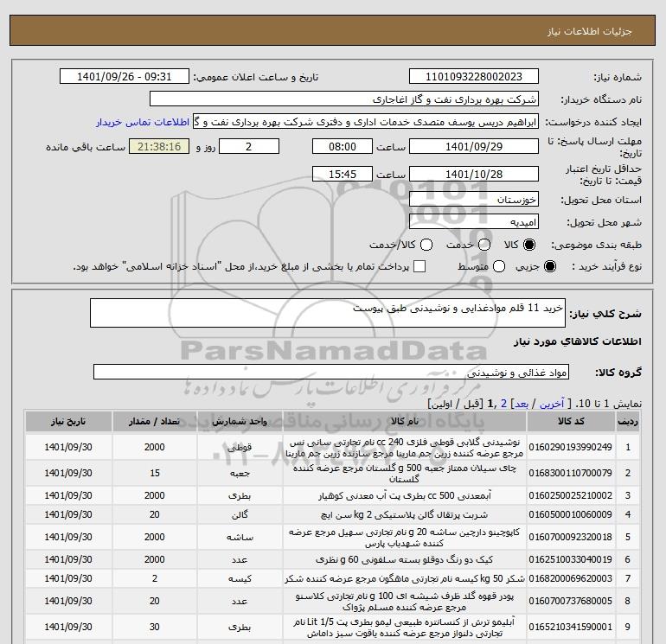Click the general need description box
Image resolution: width=666 pixels, height=644 pixels.
pyautogui.click(x=328, y=313)
